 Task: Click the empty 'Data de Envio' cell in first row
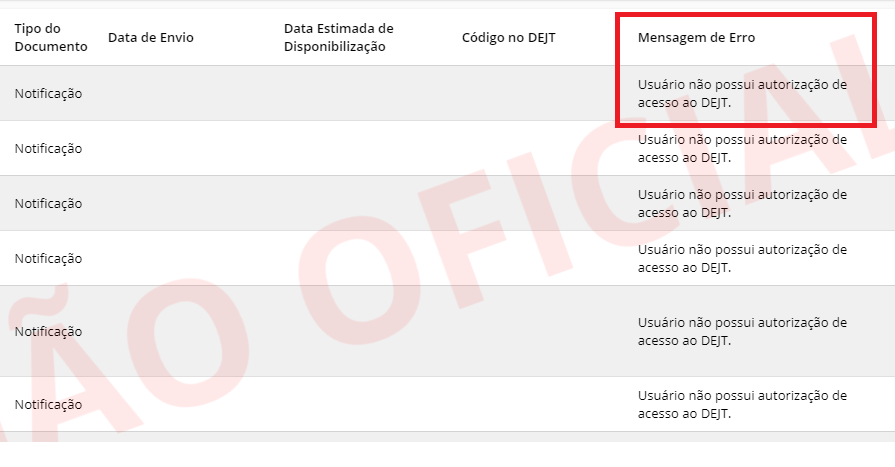188,94
